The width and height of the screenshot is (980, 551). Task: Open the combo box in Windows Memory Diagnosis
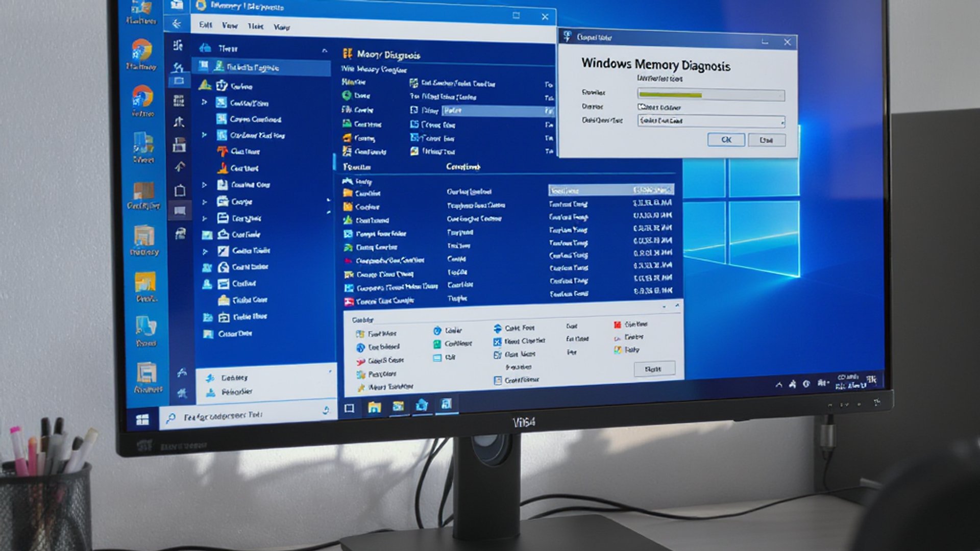(710, 121)
